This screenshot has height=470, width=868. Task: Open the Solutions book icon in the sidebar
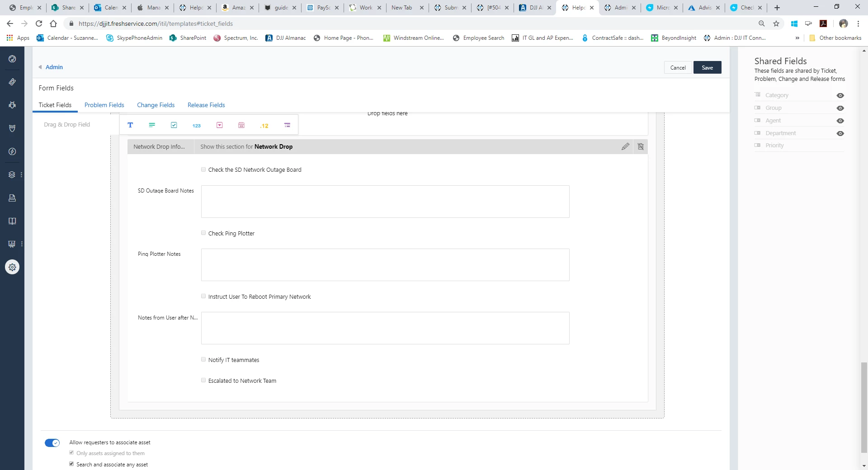[12, 221]
